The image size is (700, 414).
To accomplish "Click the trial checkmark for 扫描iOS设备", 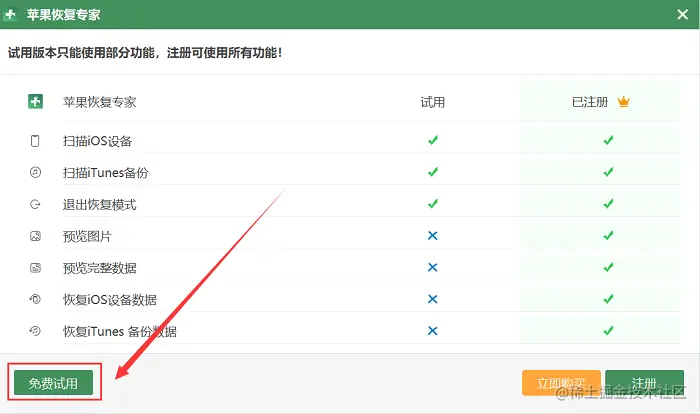I will [x=433, y=140].
